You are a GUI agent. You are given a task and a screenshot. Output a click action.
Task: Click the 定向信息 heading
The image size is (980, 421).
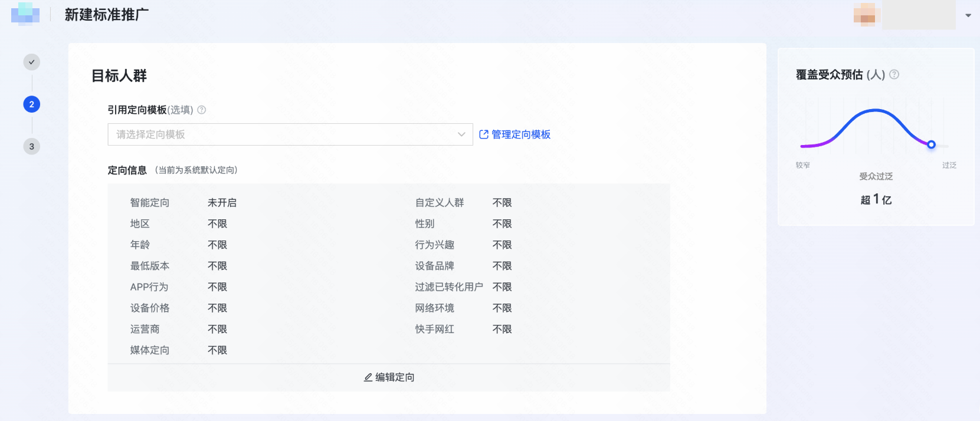(x=127, y=170)
